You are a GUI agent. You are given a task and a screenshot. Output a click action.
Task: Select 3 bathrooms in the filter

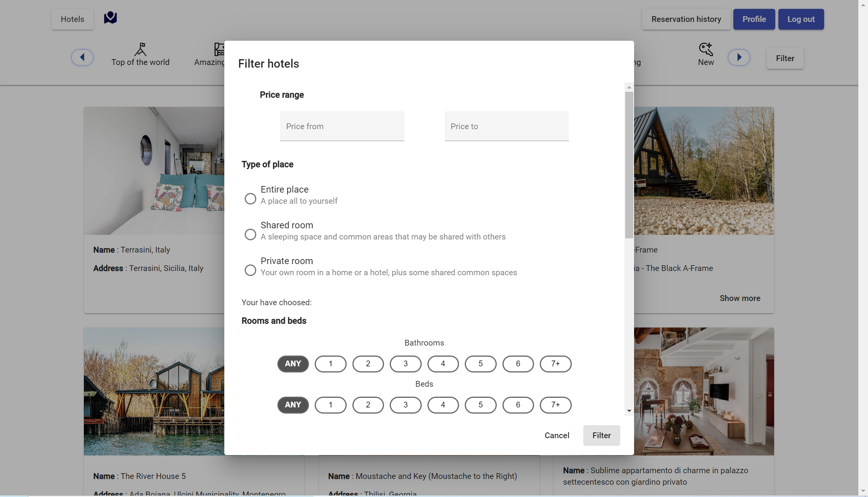tap(405, 364)
